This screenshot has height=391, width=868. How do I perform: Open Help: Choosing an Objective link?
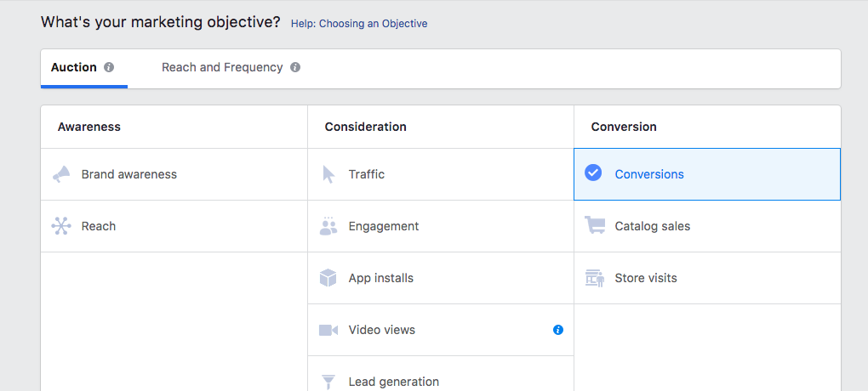pyautogui.click(x=359, y=24)
